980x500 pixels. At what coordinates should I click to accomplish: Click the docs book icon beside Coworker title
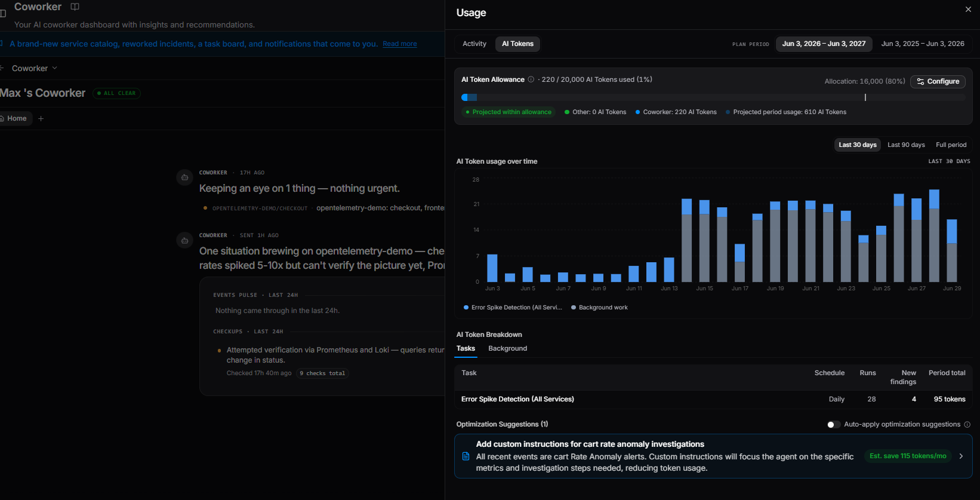coord(75,7)
